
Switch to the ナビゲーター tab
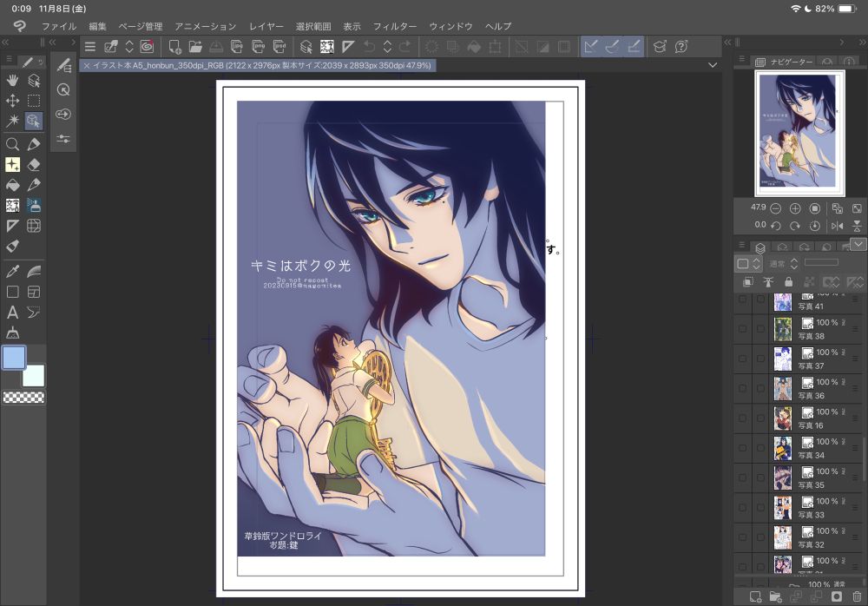point(785,62)
